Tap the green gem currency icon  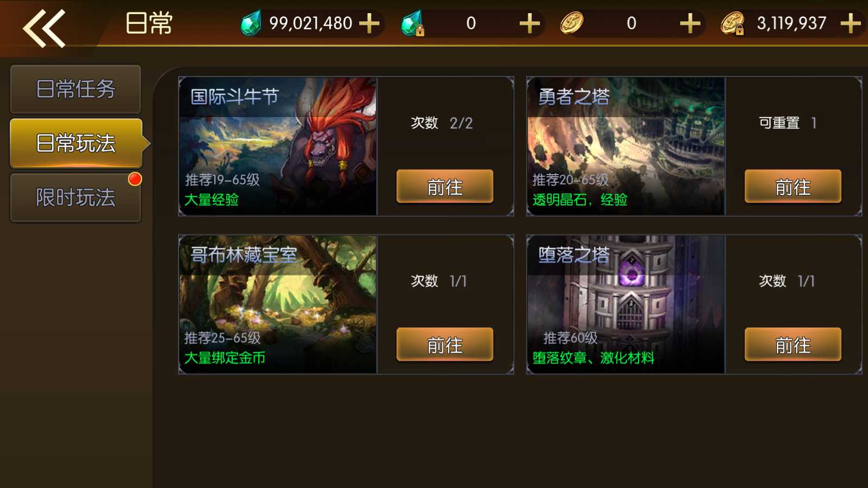coord(251,23)
